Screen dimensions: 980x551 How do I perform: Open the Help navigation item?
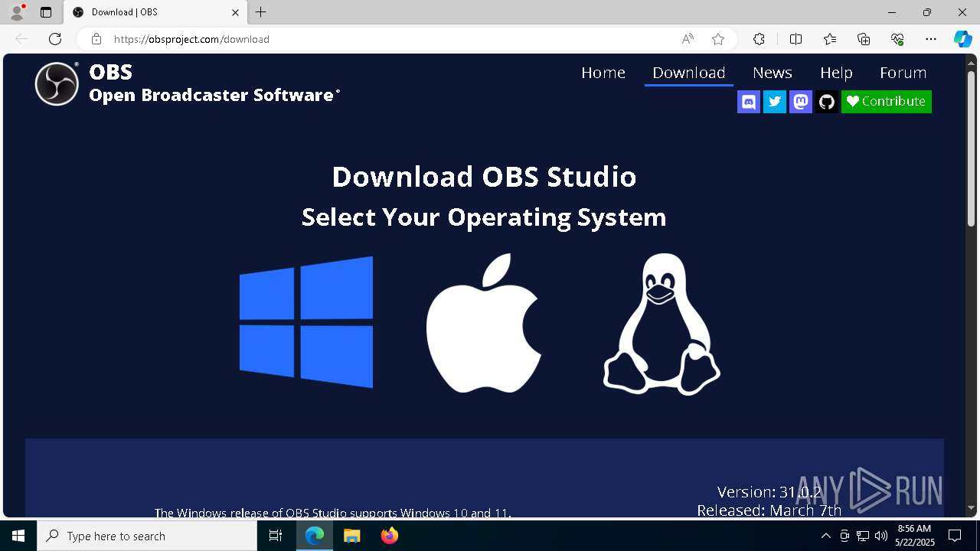tap(836, 73)
